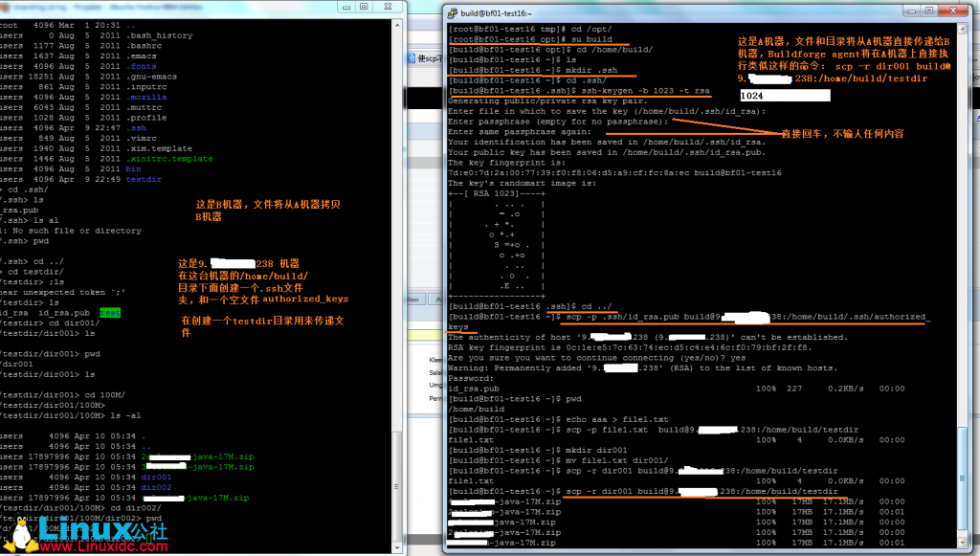Open the www.Linuxidc.com link
Image resolution: width=980 pixels, height=556 pixels.
coord(103,547)
